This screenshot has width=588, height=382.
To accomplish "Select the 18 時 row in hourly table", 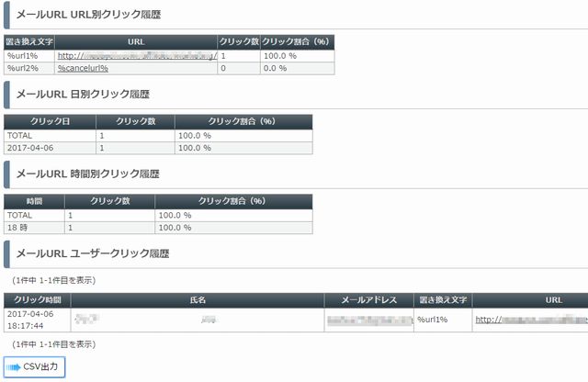I will tap(158, 228).
